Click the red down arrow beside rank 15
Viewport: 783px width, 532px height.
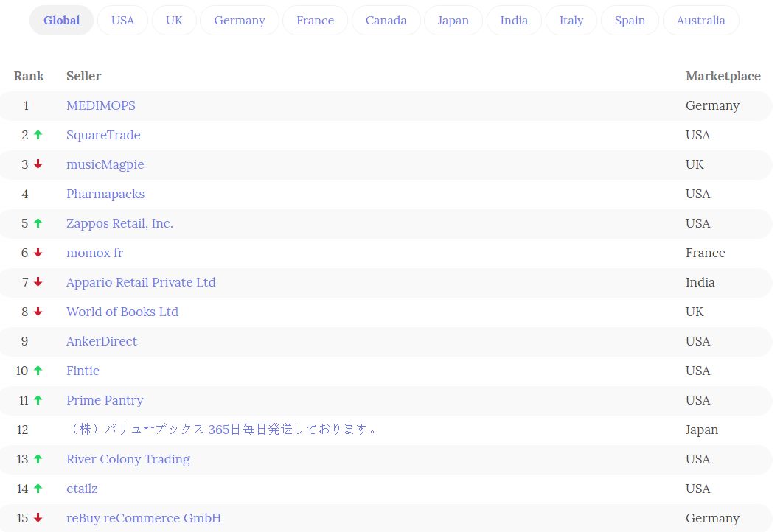(38, 517)
